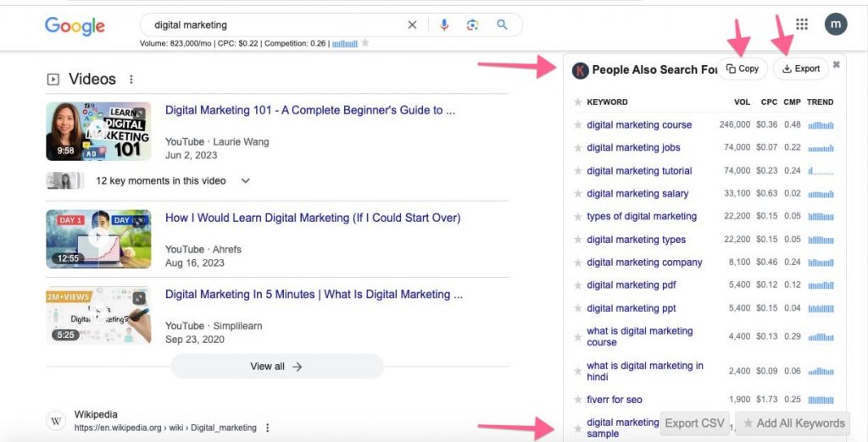Sort by the KEYWORD column header
This screenshot has width=868, height=442.
click(x=607, y=102)
